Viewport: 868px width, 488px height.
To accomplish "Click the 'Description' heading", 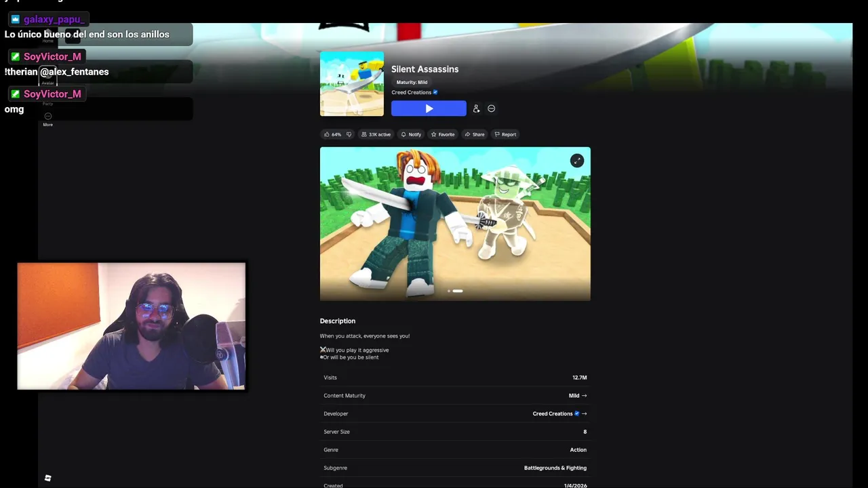I will [x=338, y=321].
